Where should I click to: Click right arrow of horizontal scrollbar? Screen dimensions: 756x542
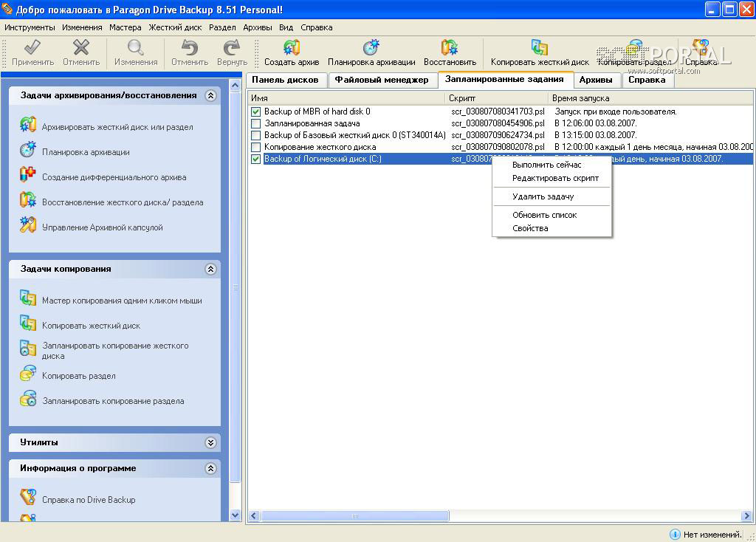pyautogui.click(x=747, y=516)
